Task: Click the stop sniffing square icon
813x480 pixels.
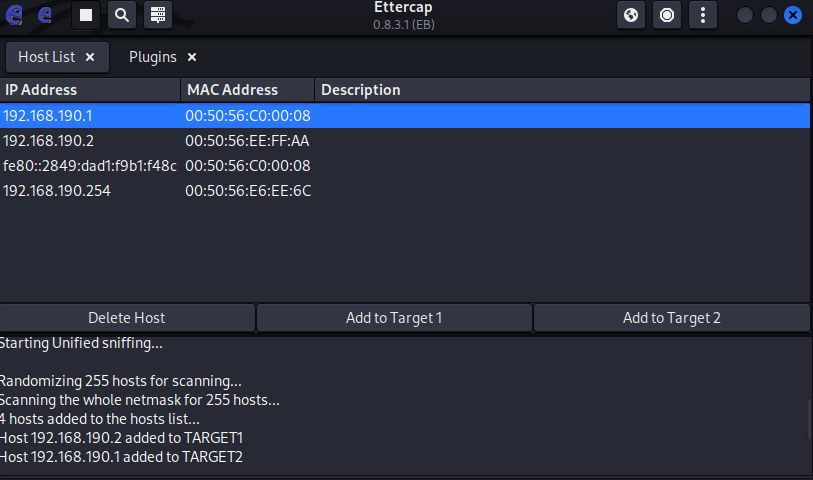Action: (86, 15)
